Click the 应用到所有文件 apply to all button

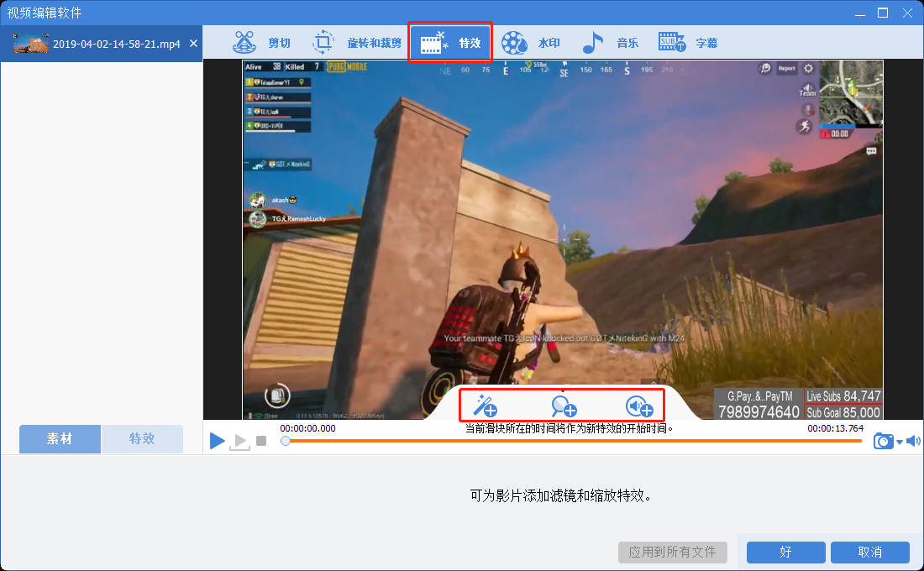672,553
